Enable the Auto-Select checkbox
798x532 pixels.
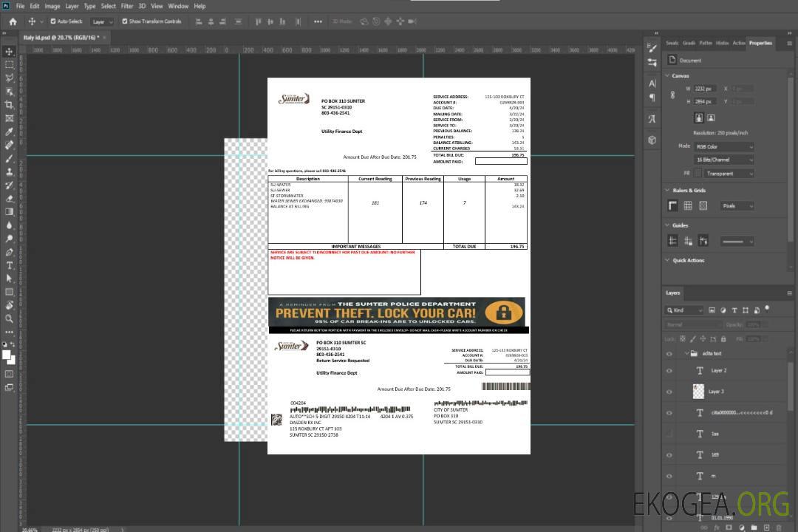click(x=53, y=21)
